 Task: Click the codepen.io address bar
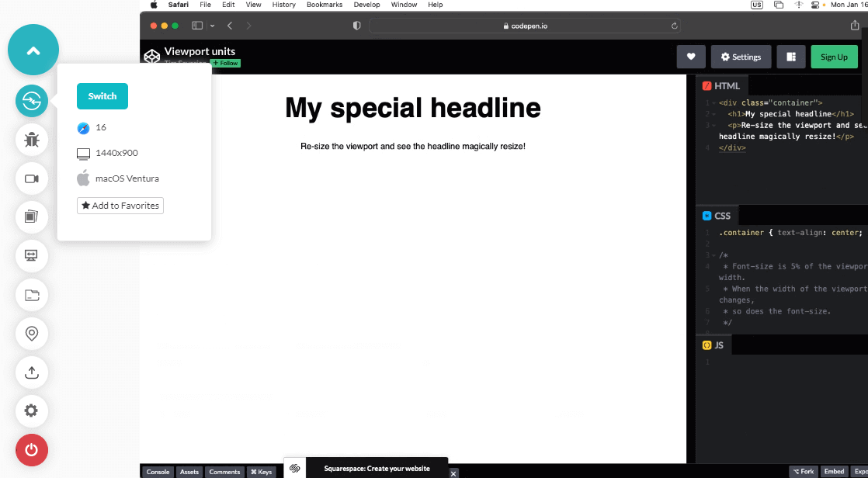(524, 26)
